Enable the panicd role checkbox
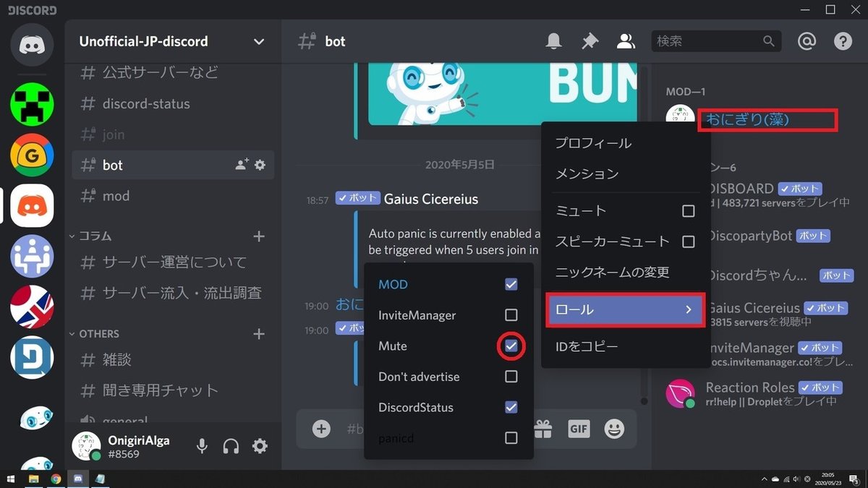This screenshot has width=868, height=488. (x=511, y=437)
